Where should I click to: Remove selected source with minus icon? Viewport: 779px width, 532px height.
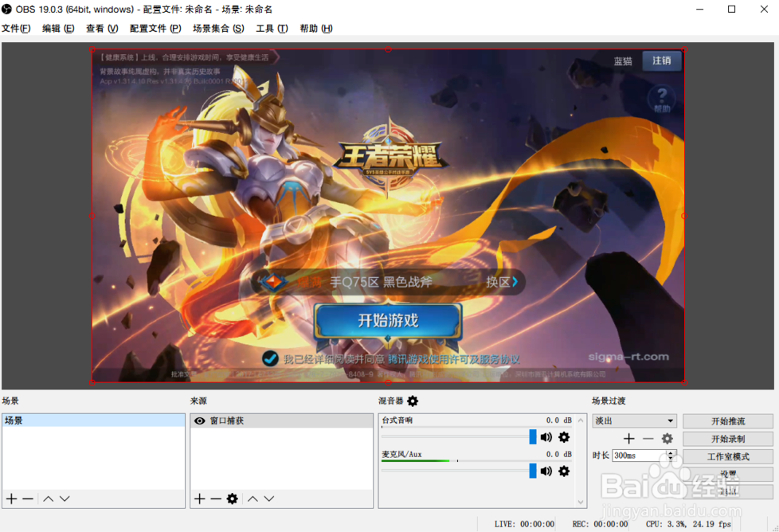(216, 499)
